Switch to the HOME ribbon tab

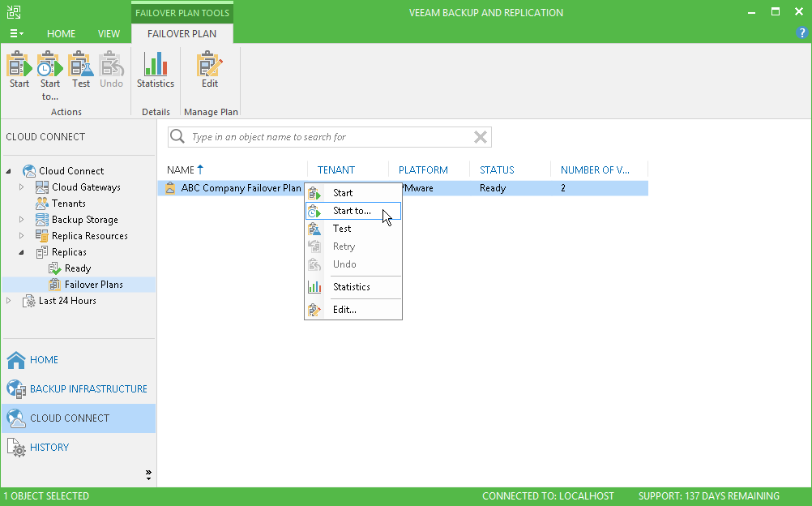click(x=61, y=34)
